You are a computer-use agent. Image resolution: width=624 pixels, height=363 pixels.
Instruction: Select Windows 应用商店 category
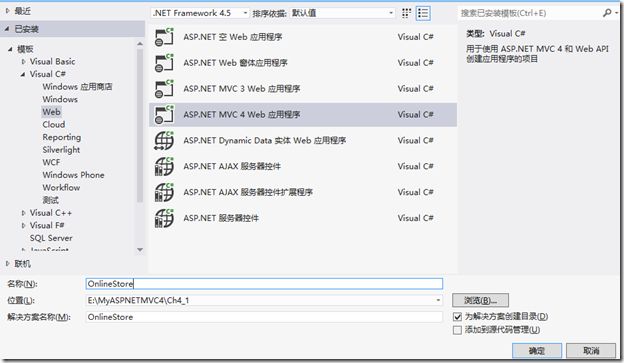(x=77, y=87)
